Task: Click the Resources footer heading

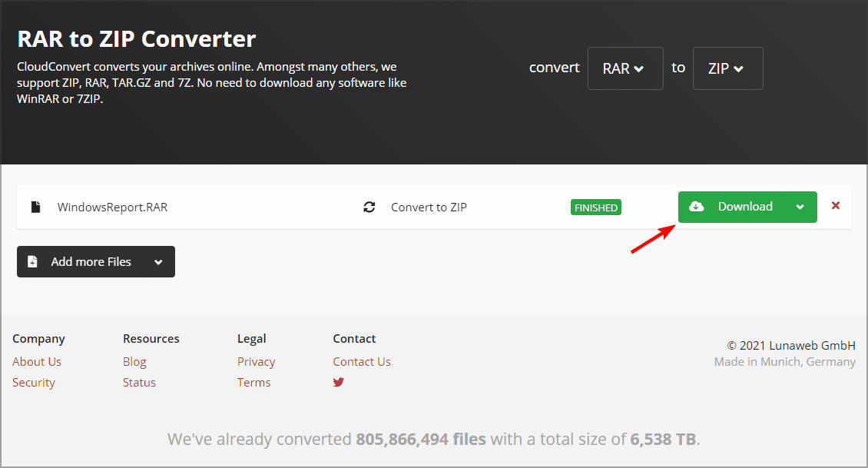Action: pos(151,338)
